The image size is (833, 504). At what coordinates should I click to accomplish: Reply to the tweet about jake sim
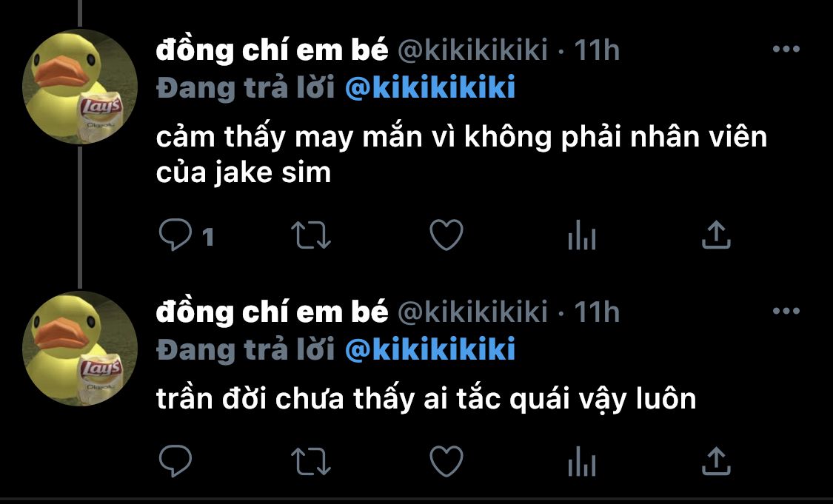[175, 235]
